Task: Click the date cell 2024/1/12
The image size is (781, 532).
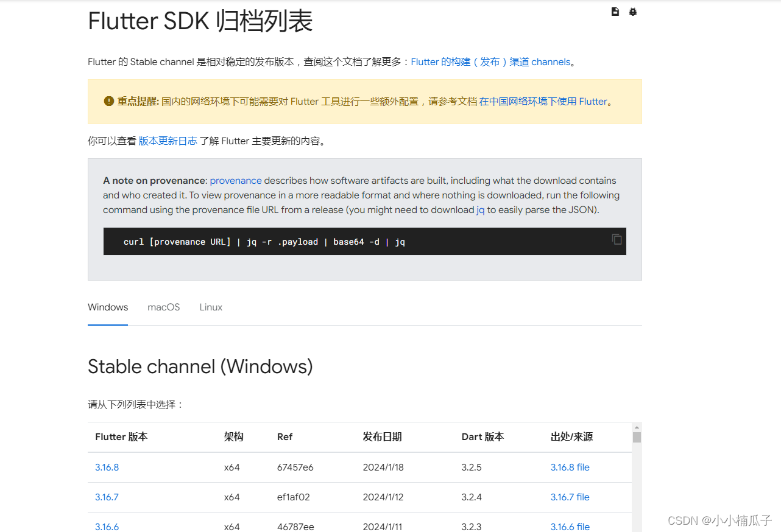Action: [383, 497]
